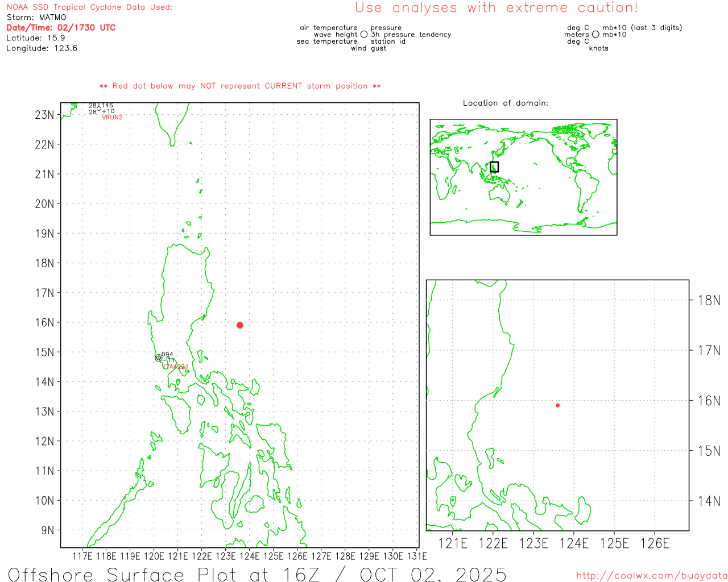This screenshot has width=728, height=582.
Task: Click the Date/Time 02/1730 UTC text
Action: pyautogui.click(x=61, y=28)
